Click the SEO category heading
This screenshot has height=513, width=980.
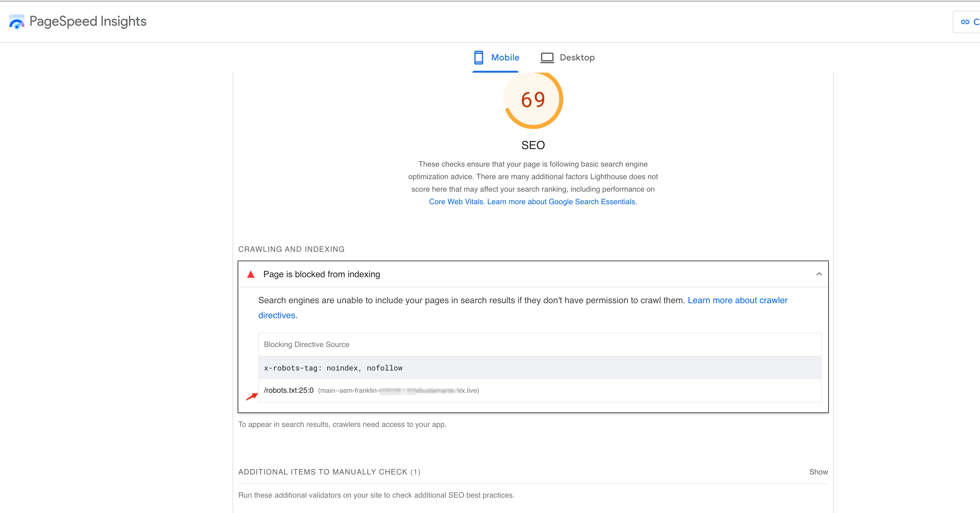pyautogui.click(x=533, y=145)
